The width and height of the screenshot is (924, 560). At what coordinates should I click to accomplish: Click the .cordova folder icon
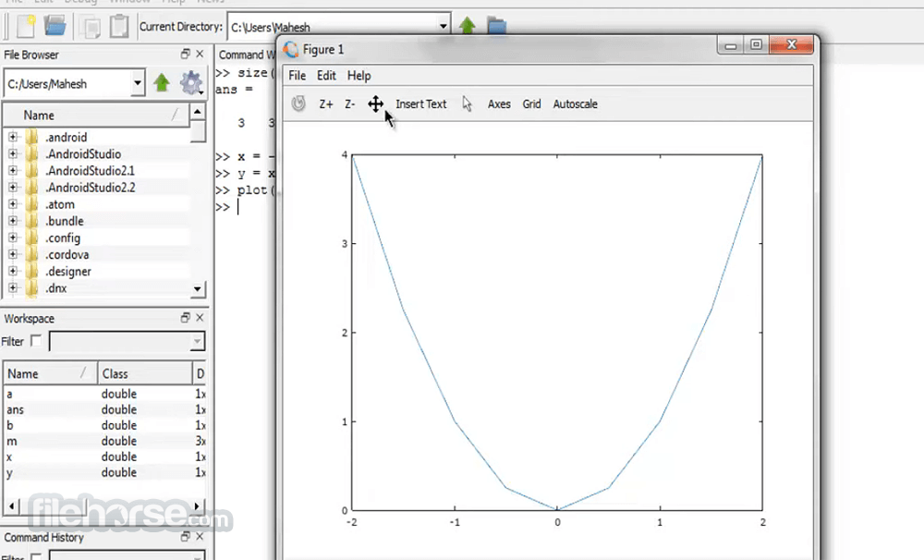[x=31, y=255]
